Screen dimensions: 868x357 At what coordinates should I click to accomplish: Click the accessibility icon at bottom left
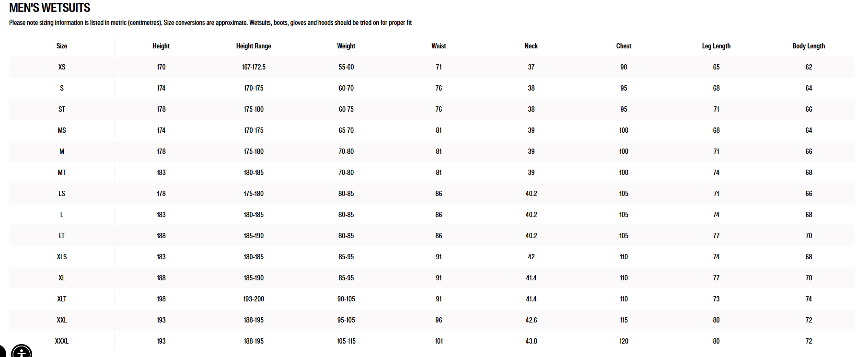(22, 351)
